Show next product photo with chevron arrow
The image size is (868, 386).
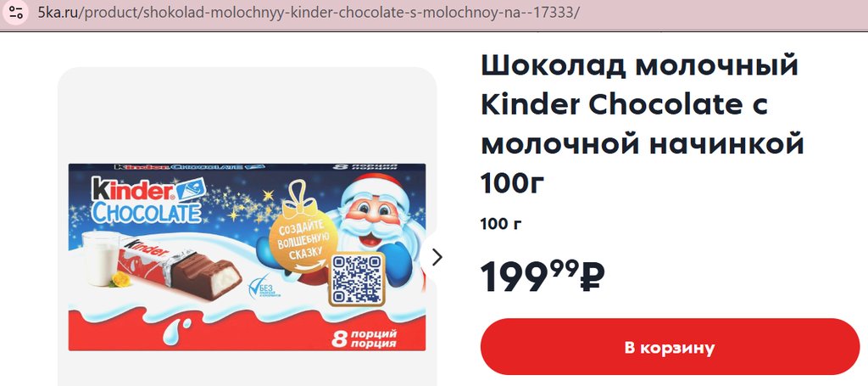(x=437, y=257)
